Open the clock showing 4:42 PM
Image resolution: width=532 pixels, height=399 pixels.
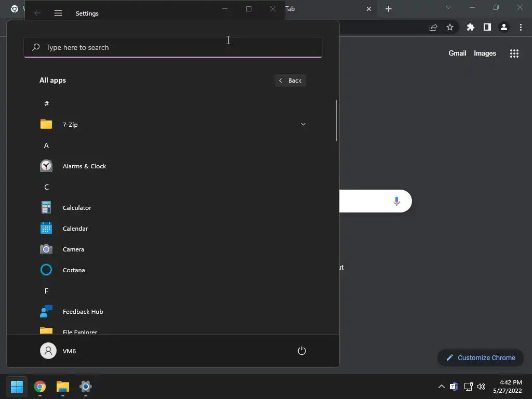pyautogui.click(x=507, y=387)
